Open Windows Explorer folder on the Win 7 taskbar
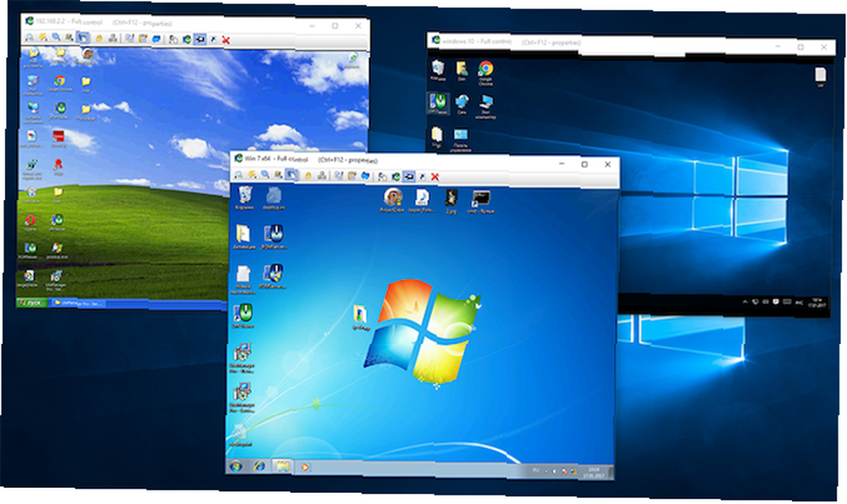The width and height of the screenshot is (847, 504). (282, 466)
